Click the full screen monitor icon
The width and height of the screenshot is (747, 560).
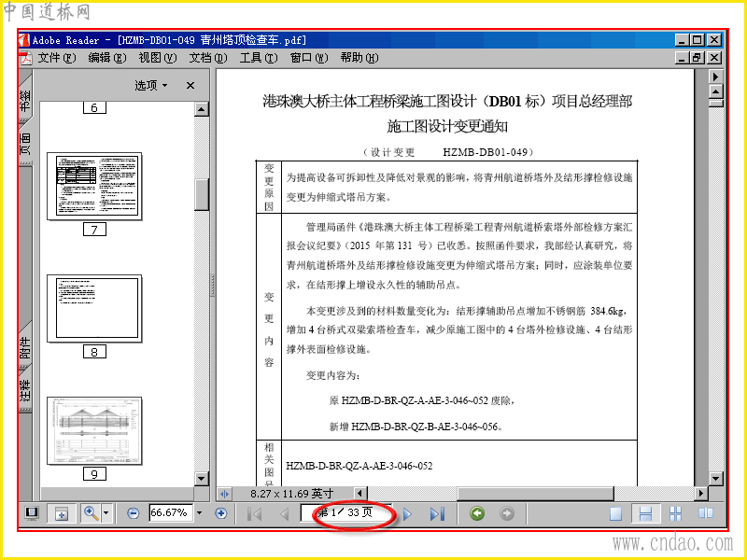coord(32,513)
